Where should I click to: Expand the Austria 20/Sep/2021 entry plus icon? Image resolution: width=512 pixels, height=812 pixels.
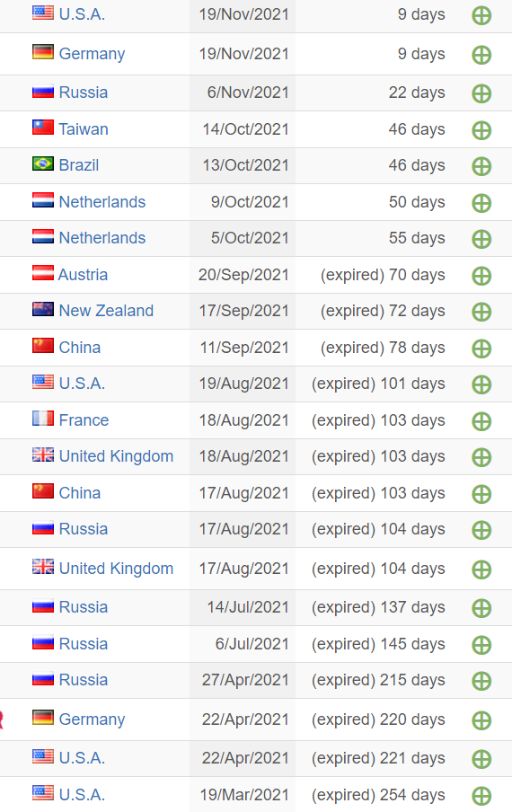[481, 276]
